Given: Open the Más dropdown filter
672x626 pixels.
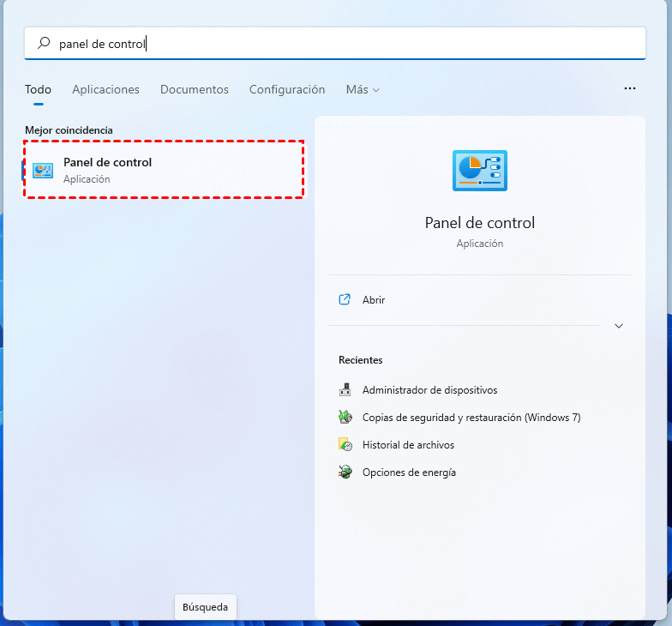Looking at the screenshot, I should [x=363, y=89].
